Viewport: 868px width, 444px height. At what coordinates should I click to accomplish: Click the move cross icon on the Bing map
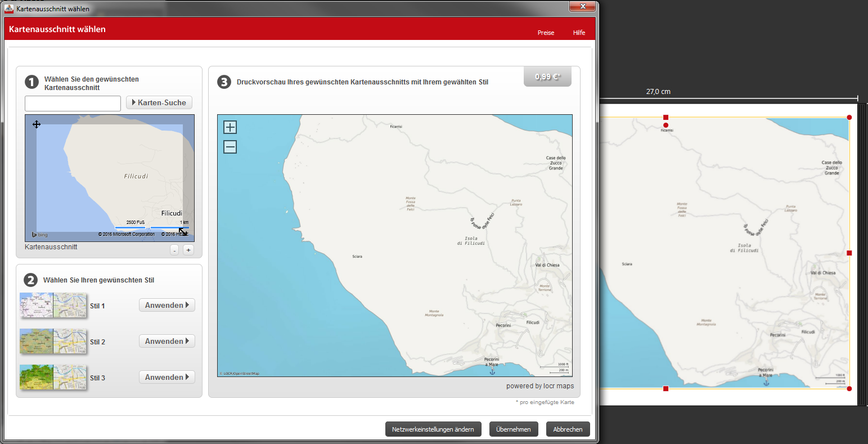pyautogui.click(x=37, y=124)
